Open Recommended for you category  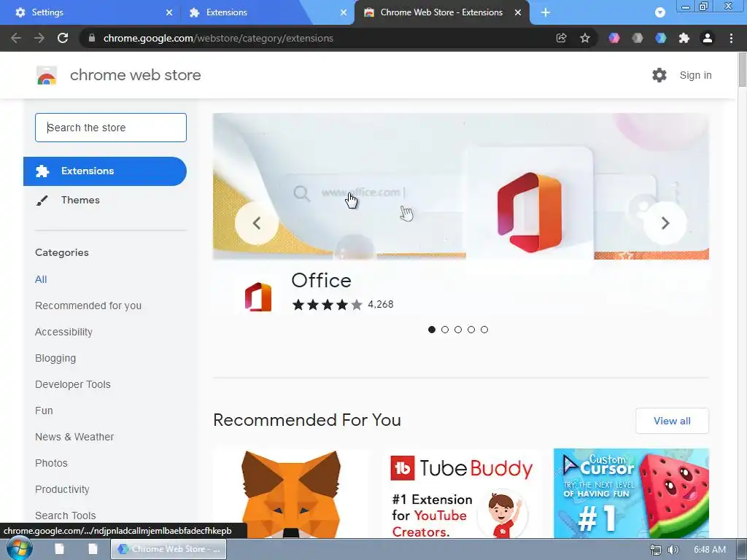88,306
